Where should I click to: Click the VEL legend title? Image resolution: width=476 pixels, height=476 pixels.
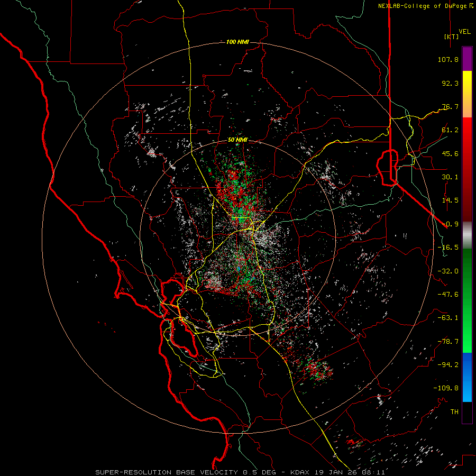click(x=464, y=32)
